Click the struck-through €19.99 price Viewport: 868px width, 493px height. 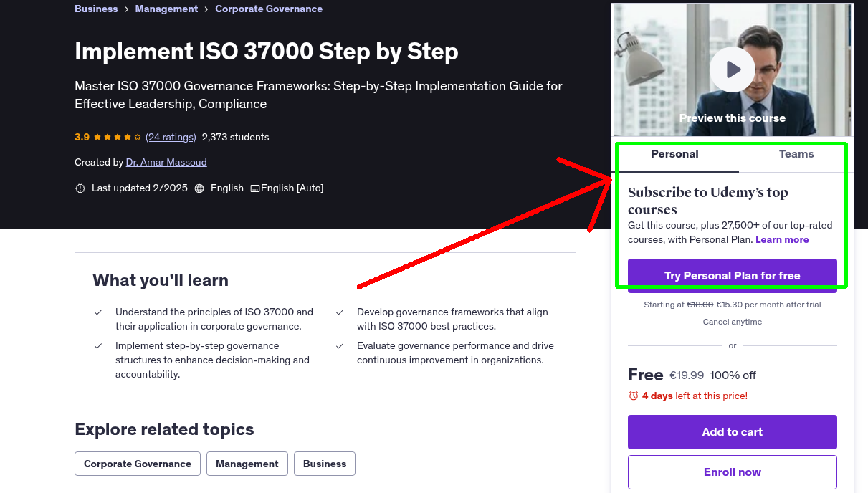pos(687,375)
